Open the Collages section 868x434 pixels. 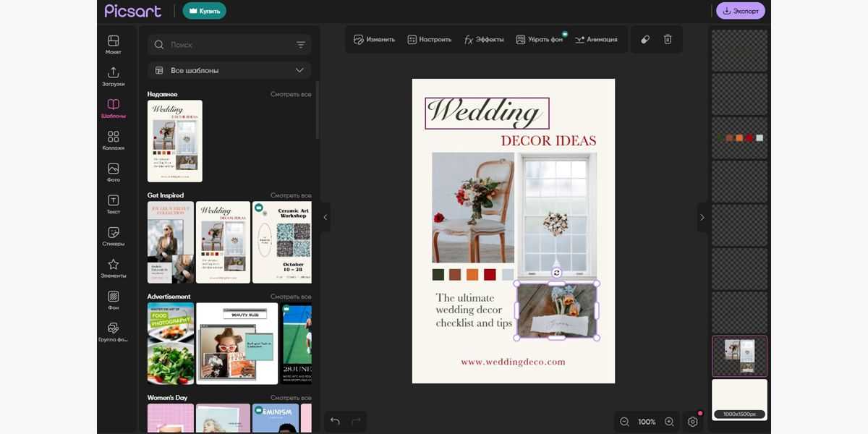click(113, 140)
